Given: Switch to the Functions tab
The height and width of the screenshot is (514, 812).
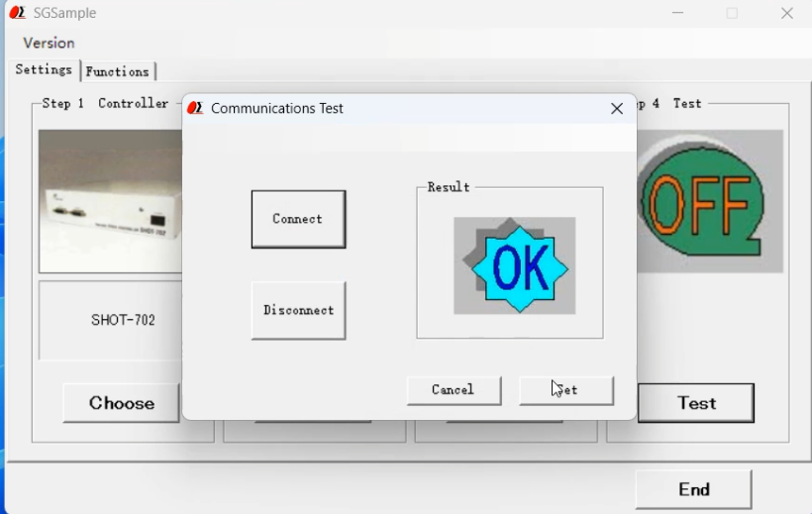Looking at the screenshot, I should click(117, 71).
